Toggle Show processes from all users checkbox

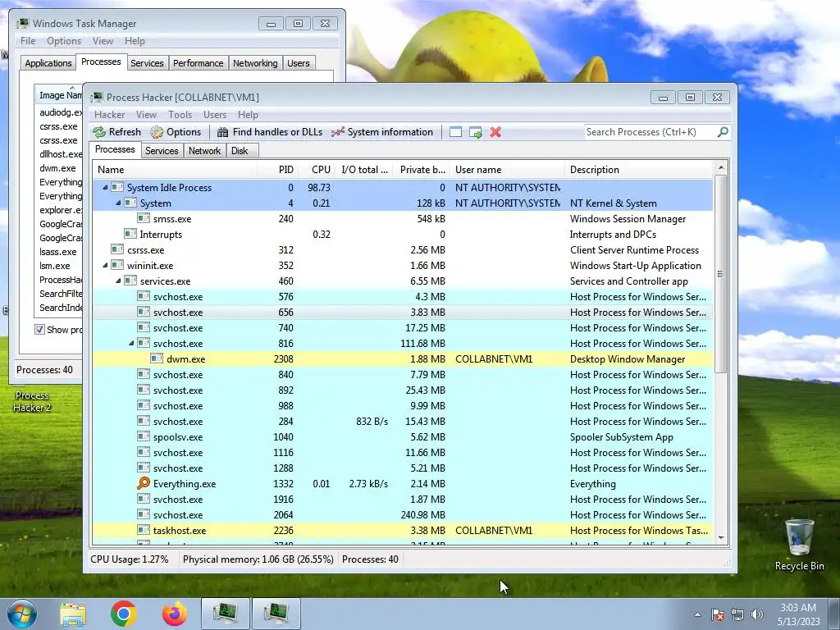[39, 330]
